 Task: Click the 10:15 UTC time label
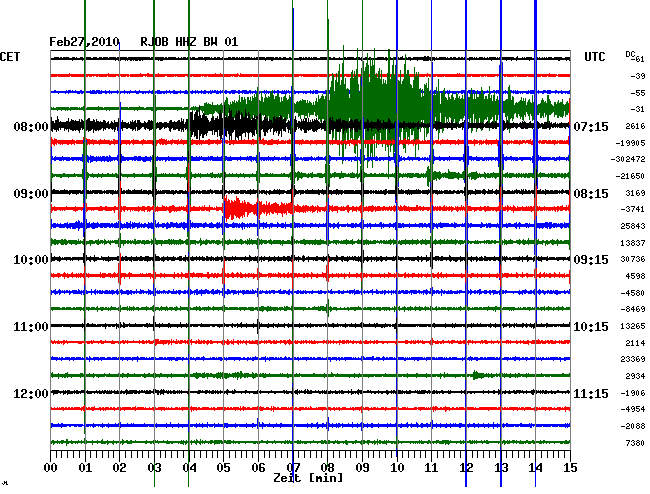click(591, 327)
